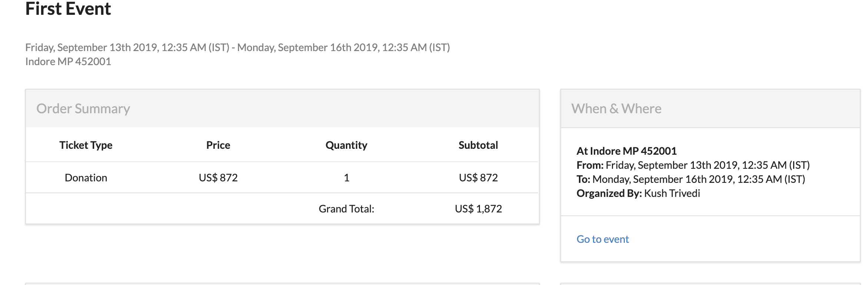The image size is (868, 285).
Task: Select the US$ 1,872 grand total amount
Action: tap(478, 209)
